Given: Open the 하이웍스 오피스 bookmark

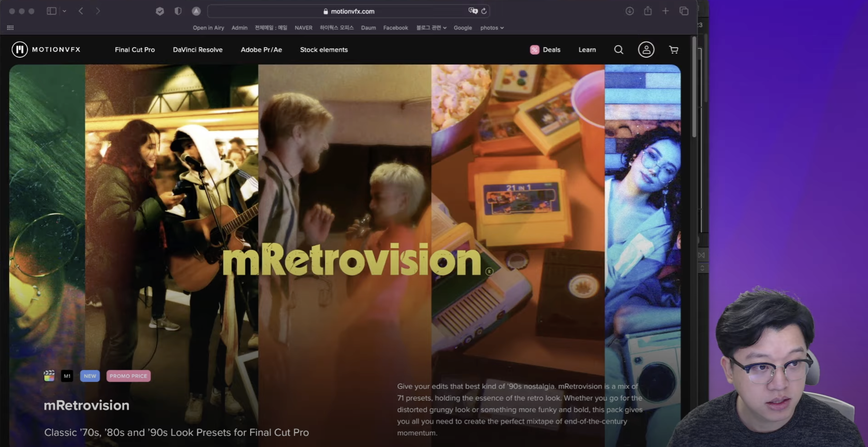Looking at the screenshot, I should click(336, 28).
